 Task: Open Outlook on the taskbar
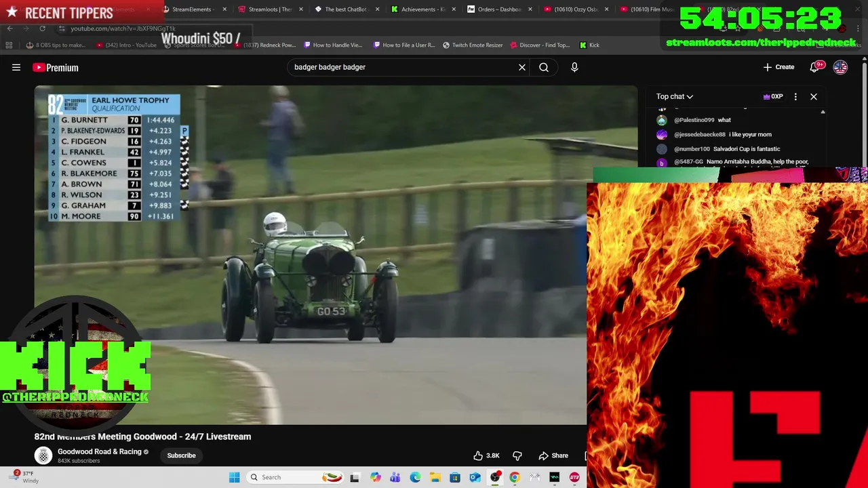tap(475, 477)
